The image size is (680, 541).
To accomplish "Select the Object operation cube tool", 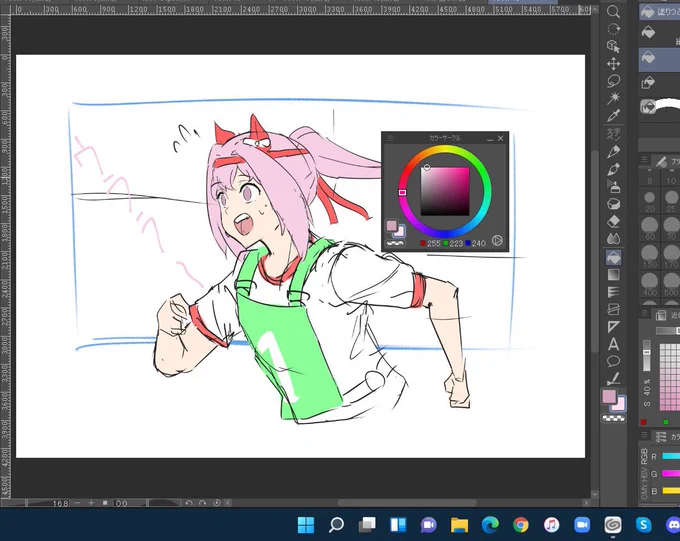I will pyautogui.click(x=613, y=46).
